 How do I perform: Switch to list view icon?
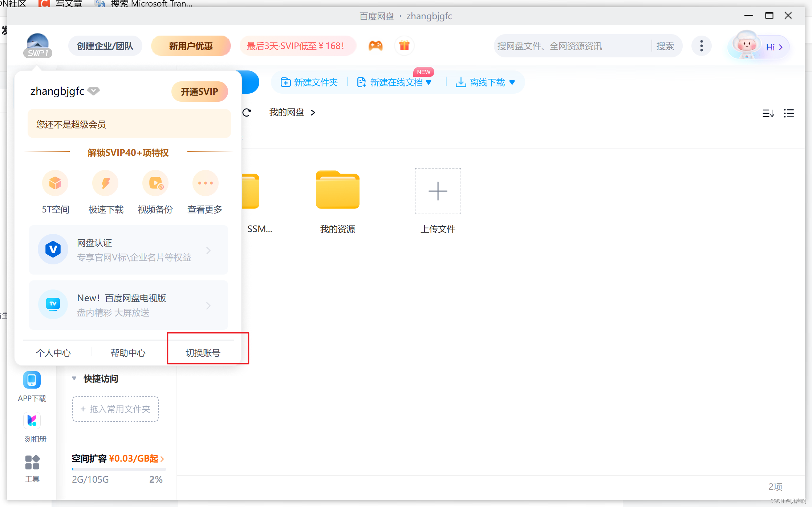tap(789, 113)
